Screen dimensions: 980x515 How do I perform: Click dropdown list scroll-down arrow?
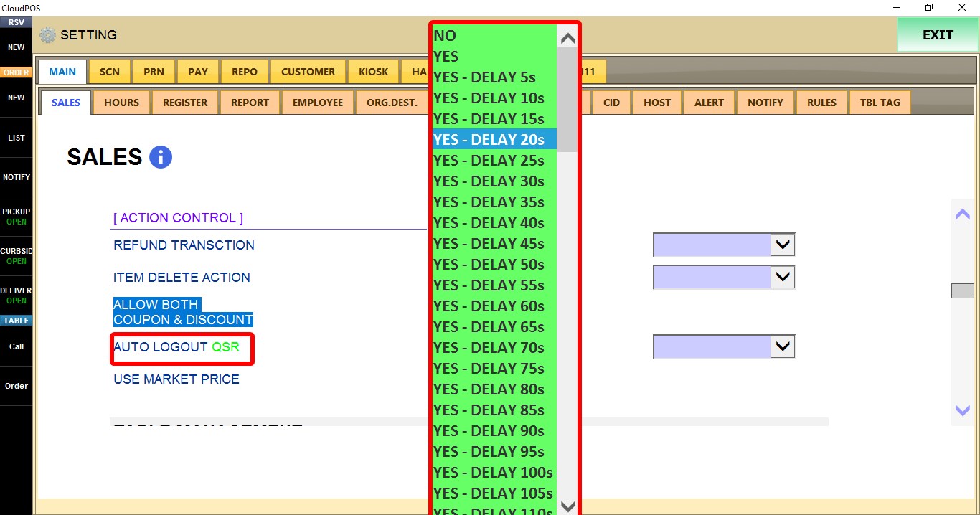(567, 506)
